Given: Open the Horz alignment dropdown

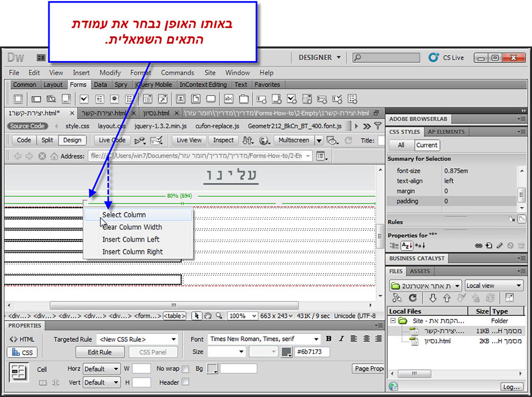Looking at the screenshot, I should [102, 369].
